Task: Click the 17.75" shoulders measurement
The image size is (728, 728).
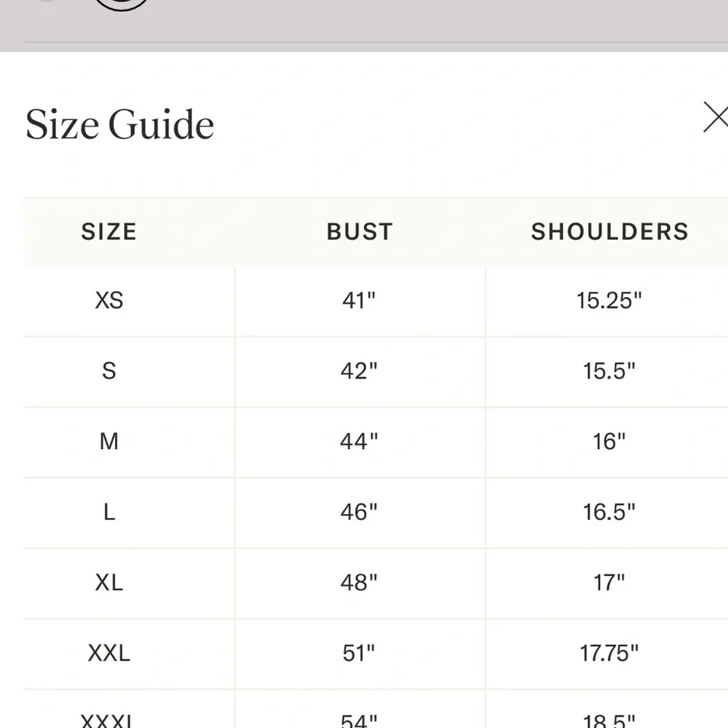Action: point(609,653)
